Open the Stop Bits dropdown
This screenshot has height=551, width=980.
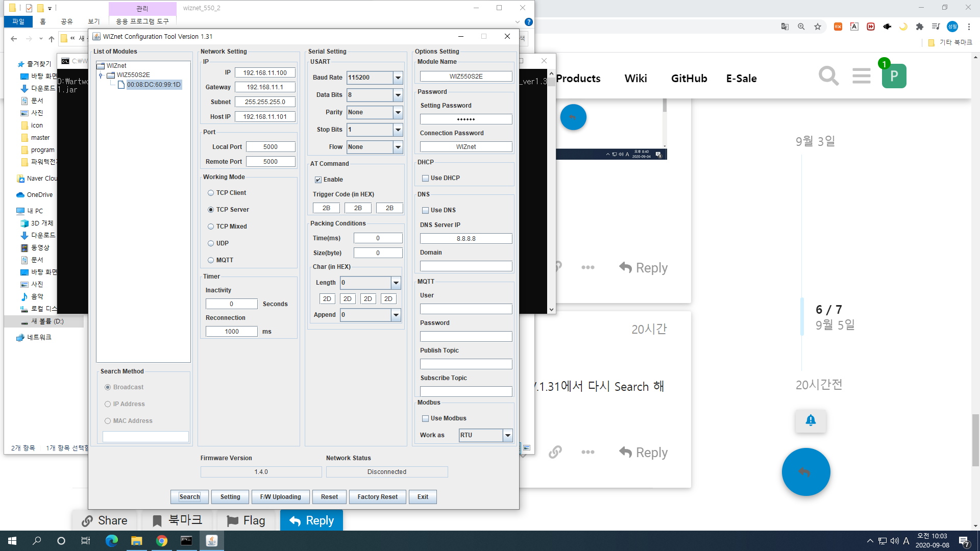[398, 130]
